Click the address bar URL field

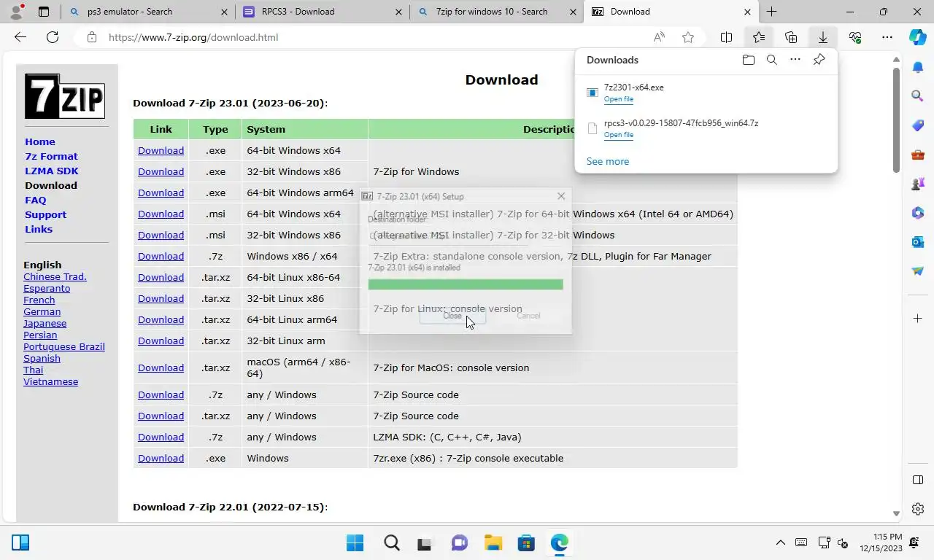pyautogui.click(x=365, y=37)
